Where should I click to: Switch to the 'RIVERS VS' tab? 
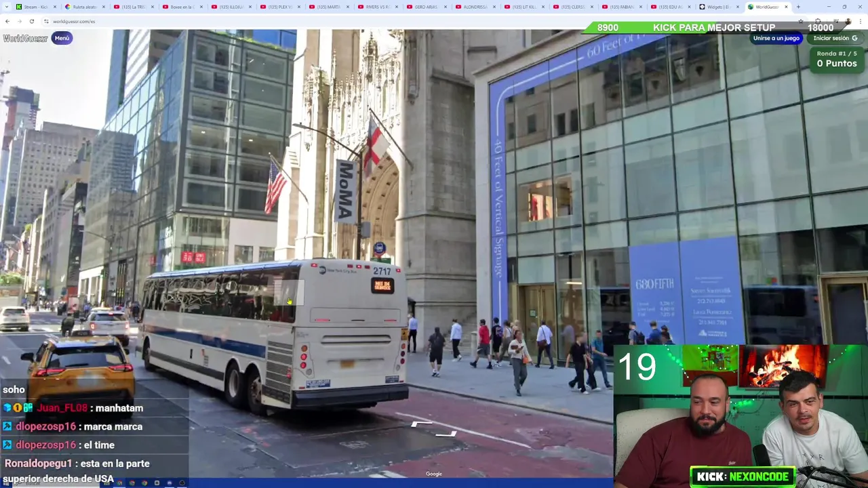(x=377, y=7)
